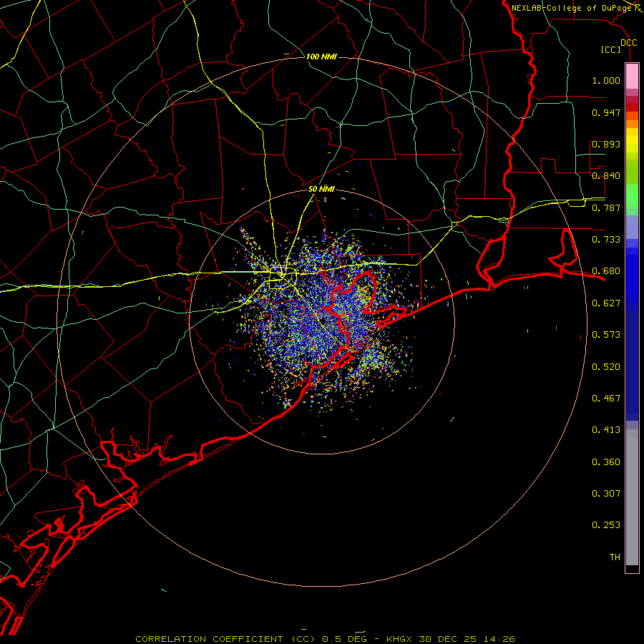644x644 pixels.
Task: Click the 100 NMI range ring label
Action: point(321,57)
